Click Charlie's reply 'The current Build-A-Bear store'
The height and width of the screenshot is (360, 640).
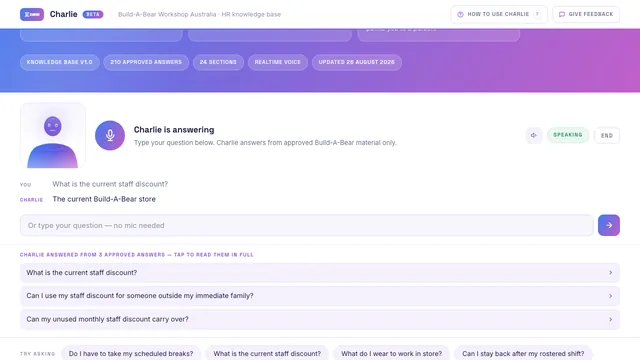pos(104,199)
